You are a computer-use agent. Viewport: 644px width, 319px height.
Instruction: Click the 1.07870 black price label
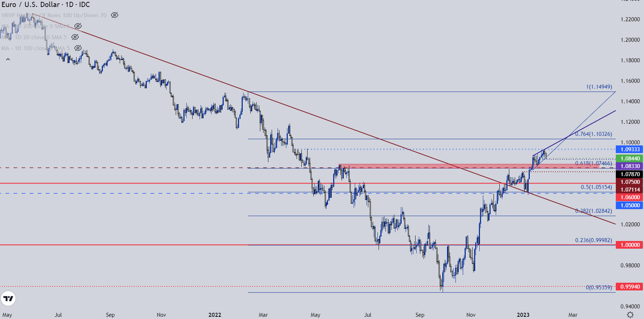[x=629, y=174]
